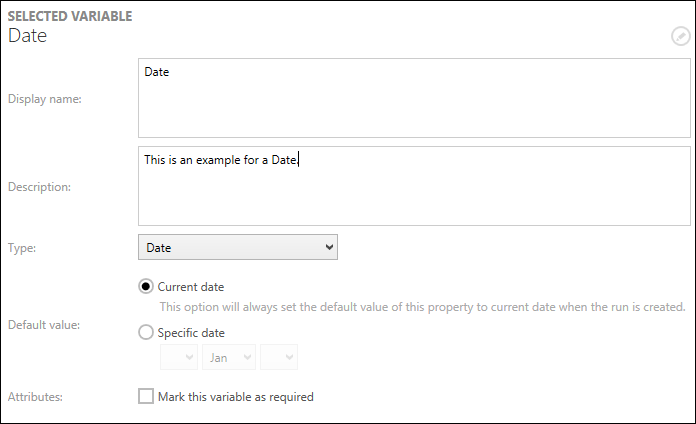Select the Current date radio button
Image resolution: width=696 pixels, height=424 pixels.
tap(146, 287)
